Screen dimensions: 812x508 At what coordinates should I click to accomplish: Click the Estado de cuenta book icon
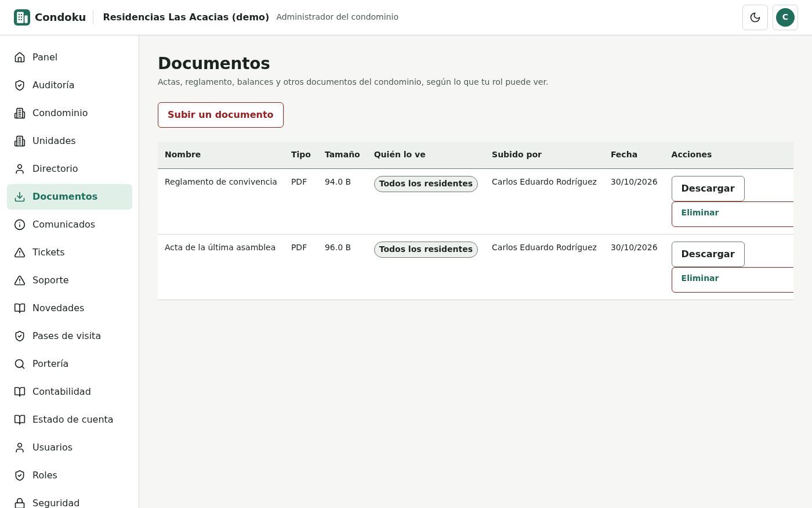pos(20,420)
